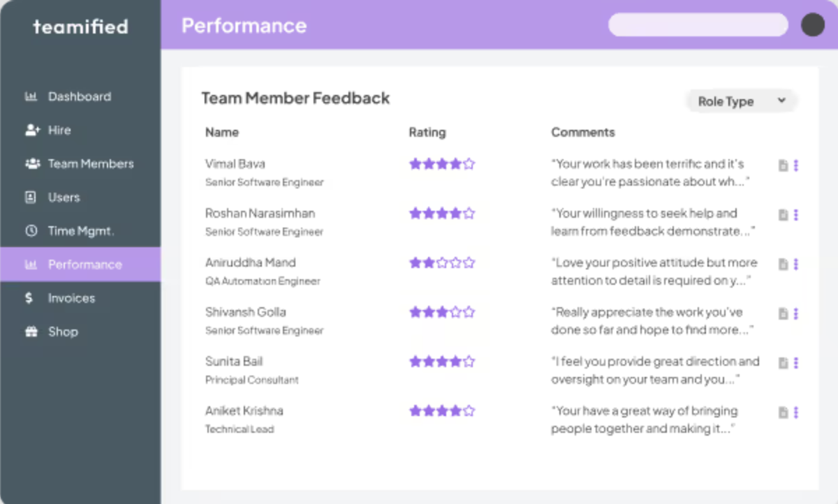
Task: Click the search field in the header
Action: pos(698,25)
